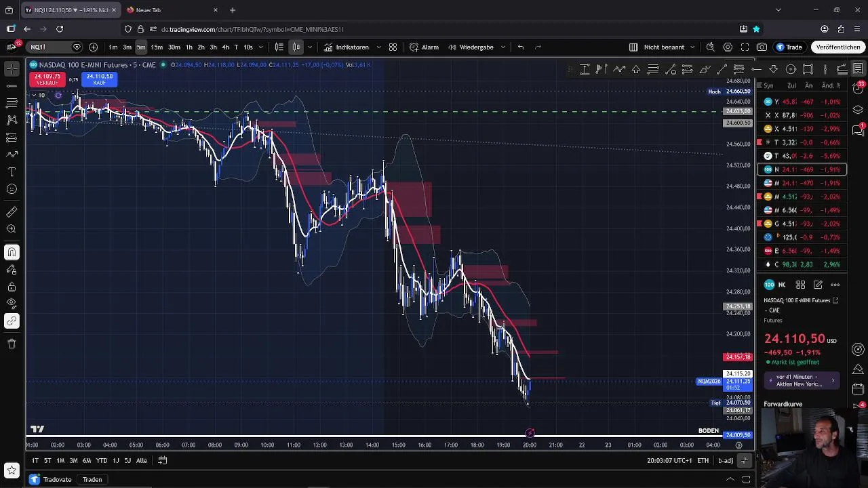Image resolution: width=868 pixels, height=488 pixels.
Task: Select the 1h timeframe
Action: click(189, 47)
